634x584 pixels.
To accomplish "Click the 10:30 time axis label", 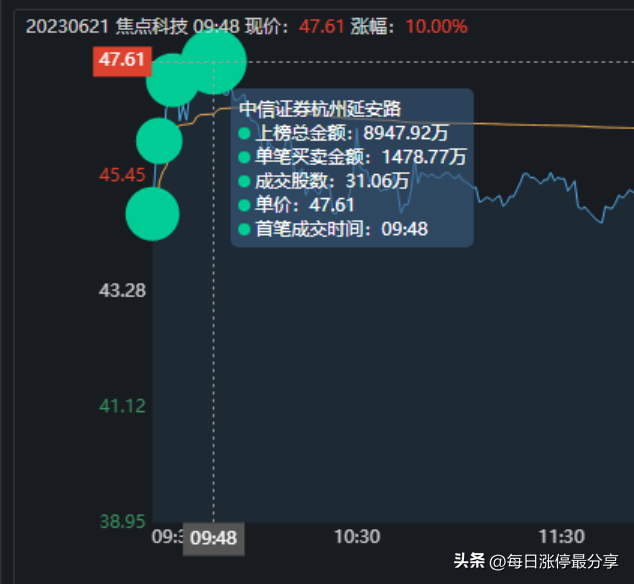I will (x=357, y=537).
